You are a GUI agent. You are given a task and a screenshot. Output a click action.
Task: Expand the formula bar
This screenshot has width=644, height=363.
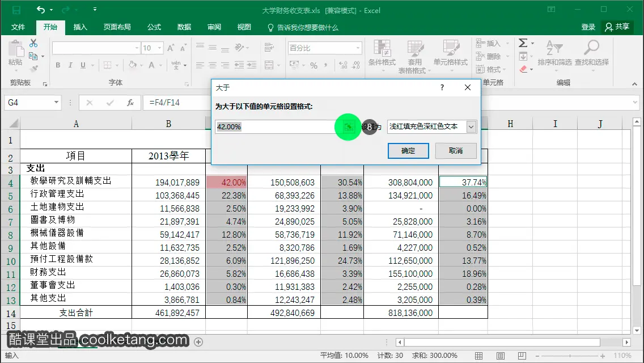pos(635,102)
